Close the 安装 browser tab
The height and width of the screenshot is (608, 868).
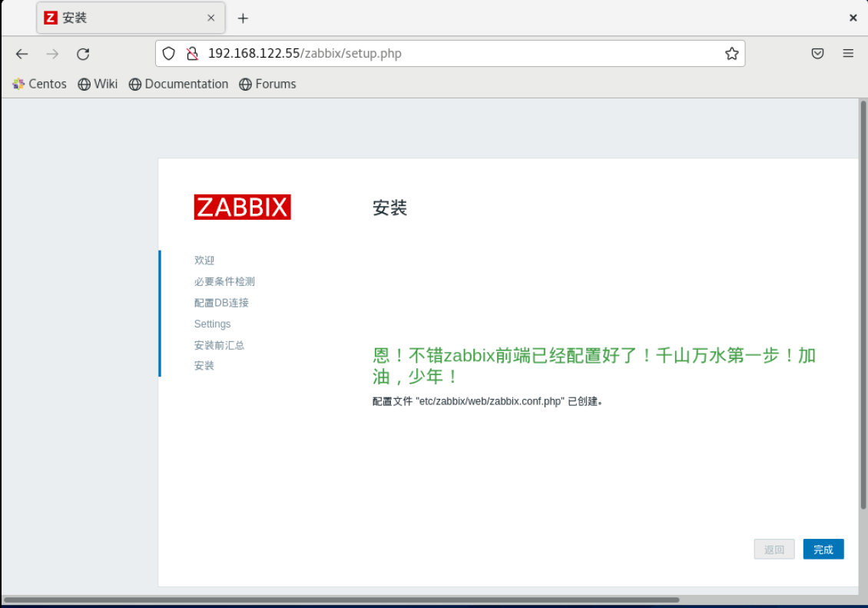coord(211,18)
